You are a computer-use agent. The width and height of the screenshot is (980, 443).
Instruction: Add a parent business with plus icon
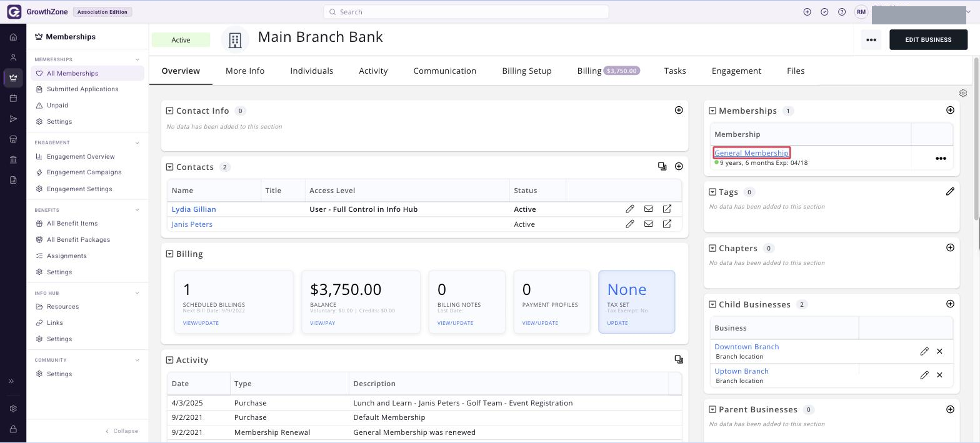click(x=950, y=409)
